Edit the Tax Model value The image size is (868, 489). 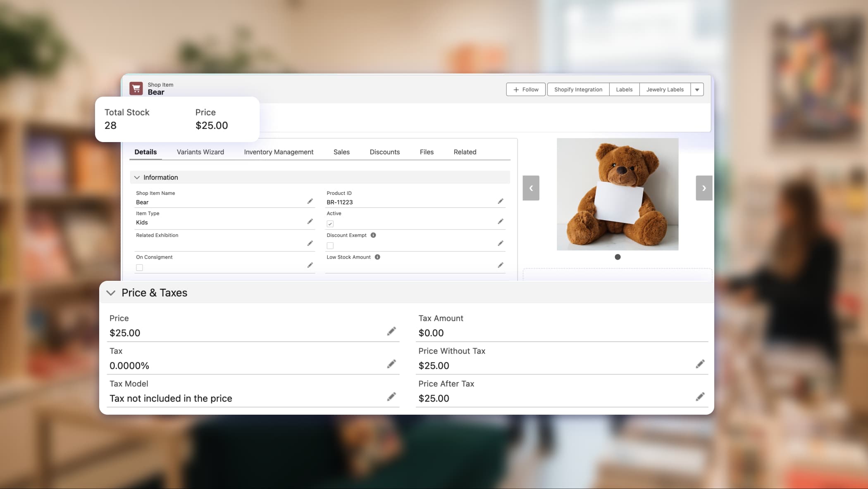pyautogui.click(x=391, y=396)
